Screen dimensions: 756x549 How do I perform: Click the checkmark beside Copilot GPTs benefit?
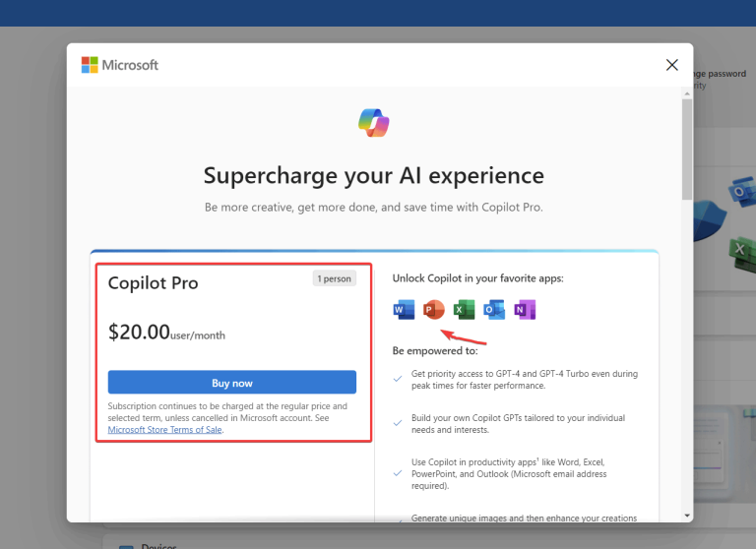point(398,423)
